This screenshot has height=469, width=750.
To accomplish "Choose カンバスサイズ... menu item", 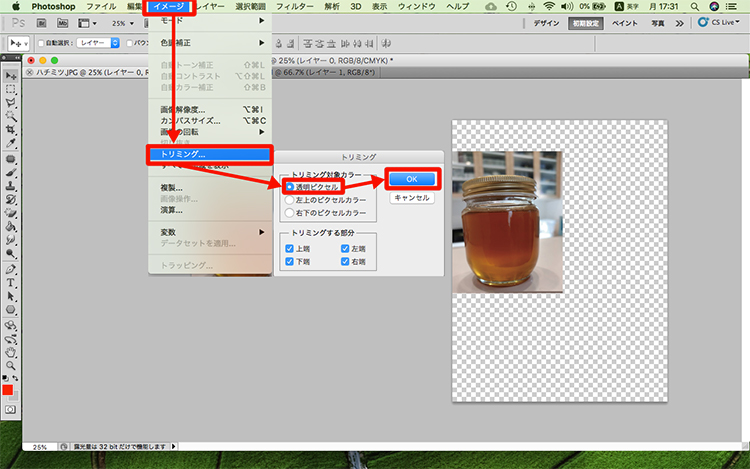I will [x=210, y=121].
